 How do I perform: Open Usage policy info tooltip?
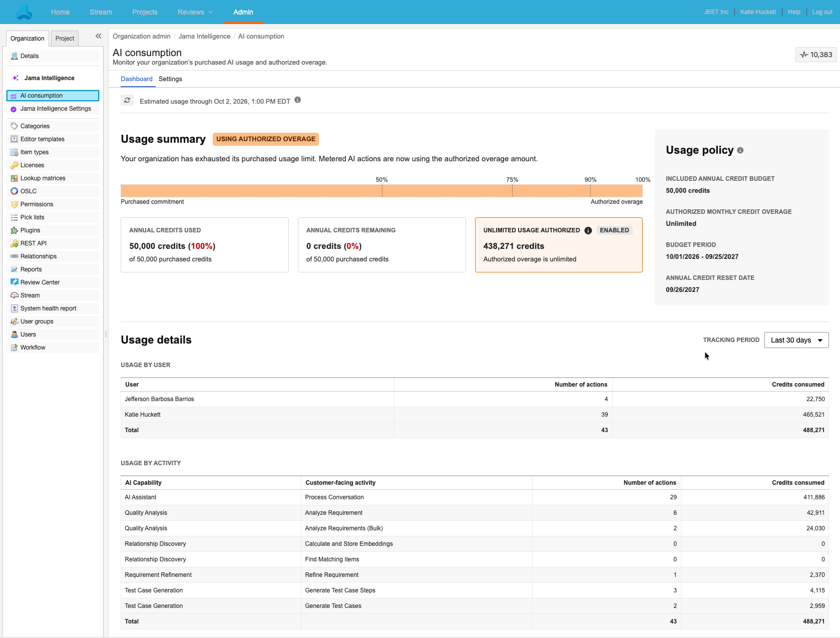tap(740, 150)
